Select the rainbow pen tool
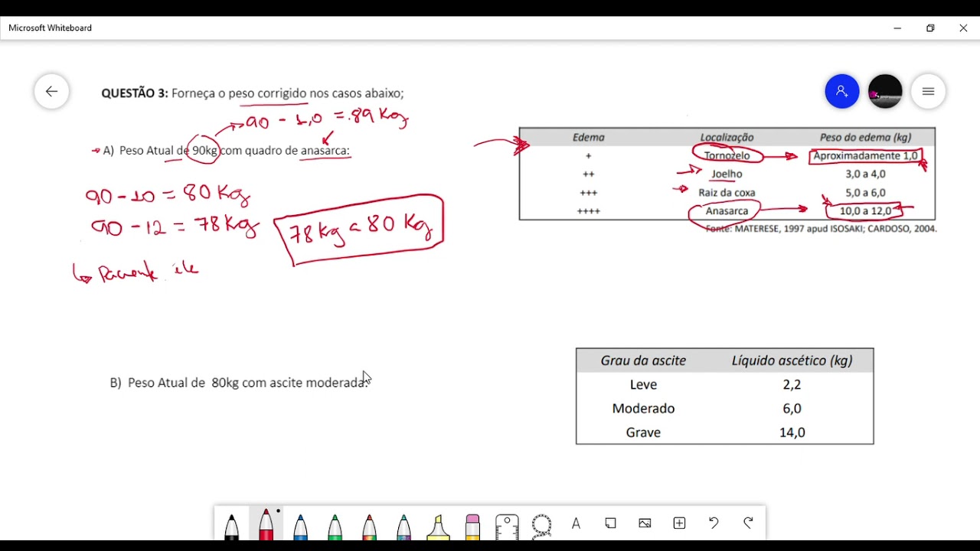 (x=369, y=526)
